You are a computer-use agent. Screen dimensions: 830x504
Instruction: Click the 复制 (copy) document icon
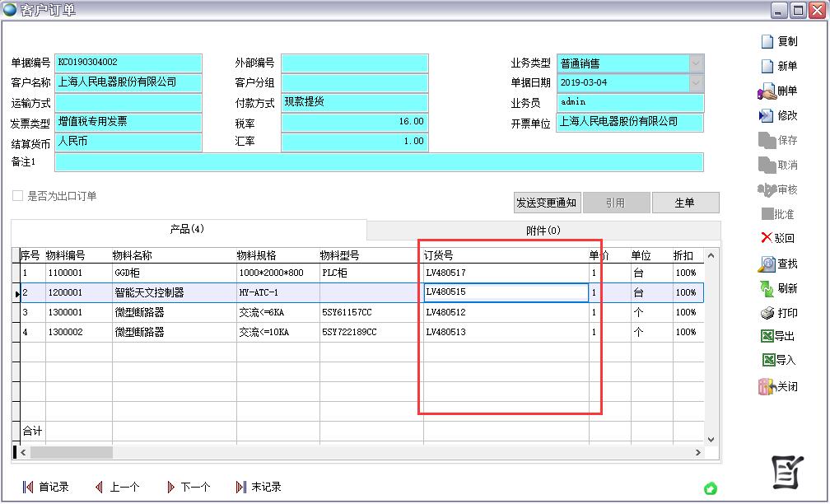coord(767,42)
